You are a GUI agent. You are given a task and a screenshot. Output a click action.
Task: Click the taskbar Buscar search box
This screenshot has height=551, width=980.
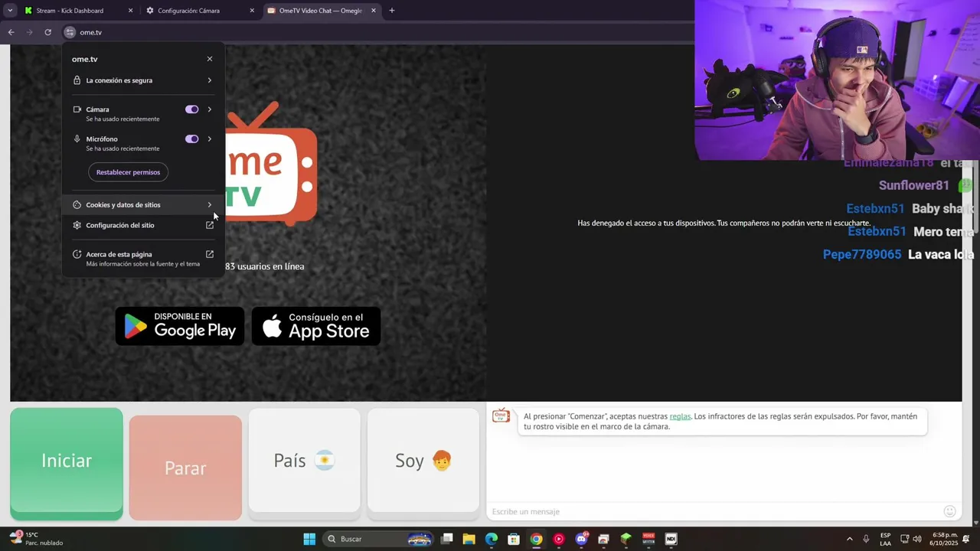pyautogui.click(x=378, y=539)
